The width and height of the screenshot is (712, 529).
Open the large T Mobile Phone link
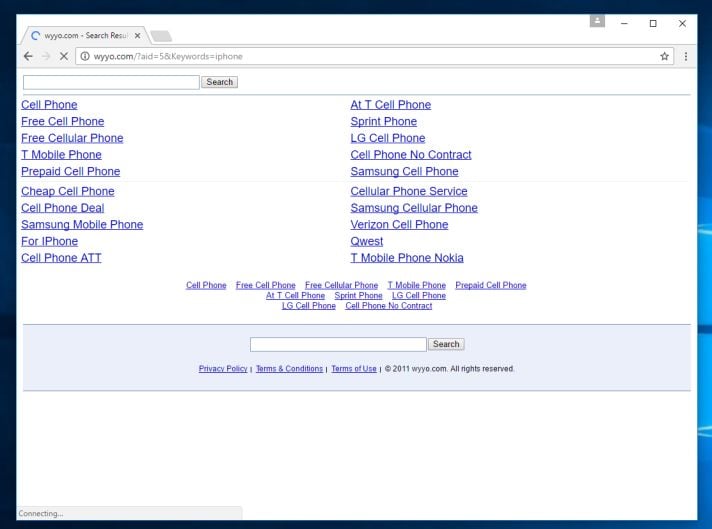pyautogui.click(x=61, y=155)
